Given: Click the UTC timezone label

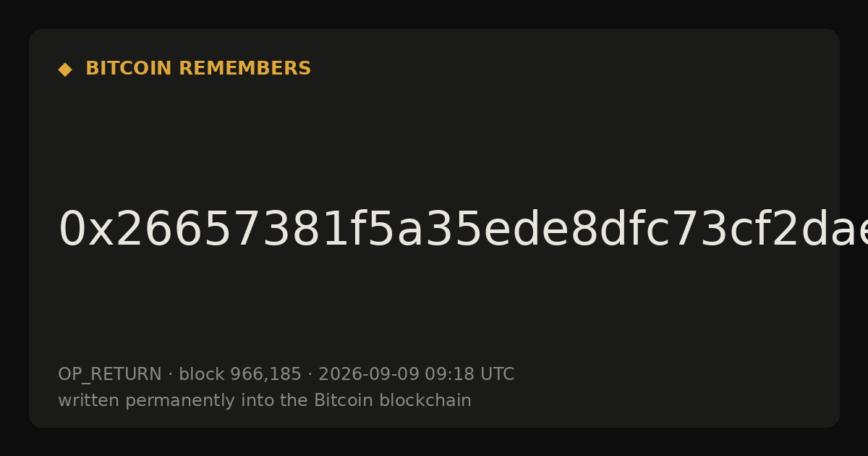Looking at the screenshot, I should pyautogui.click(x=496, y=375).
